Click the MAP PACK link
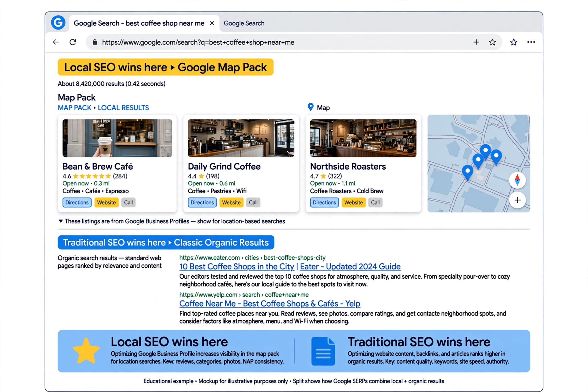The image size is (588, 392). tap(74, 108)
